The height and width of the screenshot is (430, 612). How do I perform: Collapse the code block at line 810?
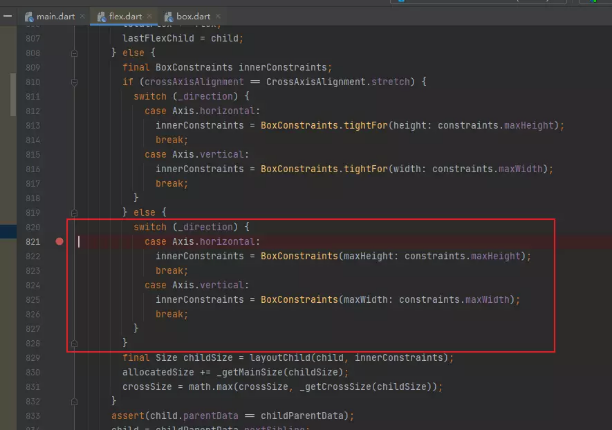click(75, 81)
